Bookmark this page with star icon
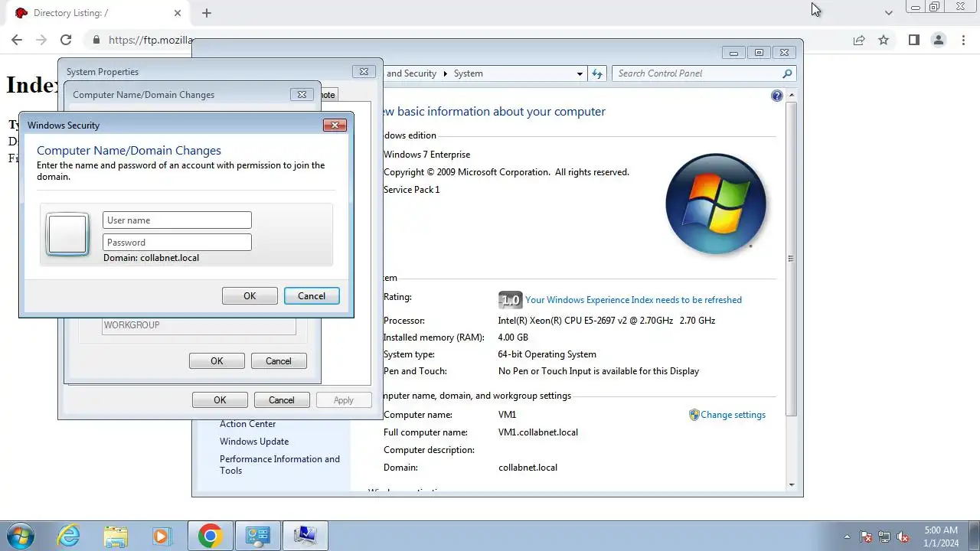Screen dimensions: 980x551 [x=884, y=40]
